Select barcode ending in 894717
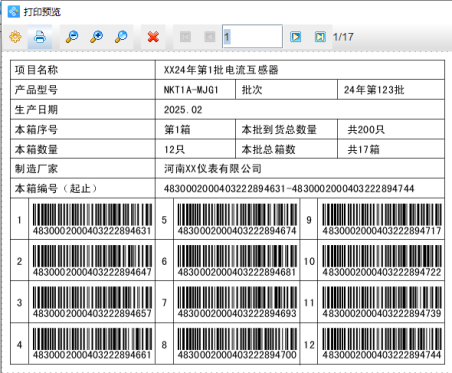452x373 pixels. coord(382,219)
